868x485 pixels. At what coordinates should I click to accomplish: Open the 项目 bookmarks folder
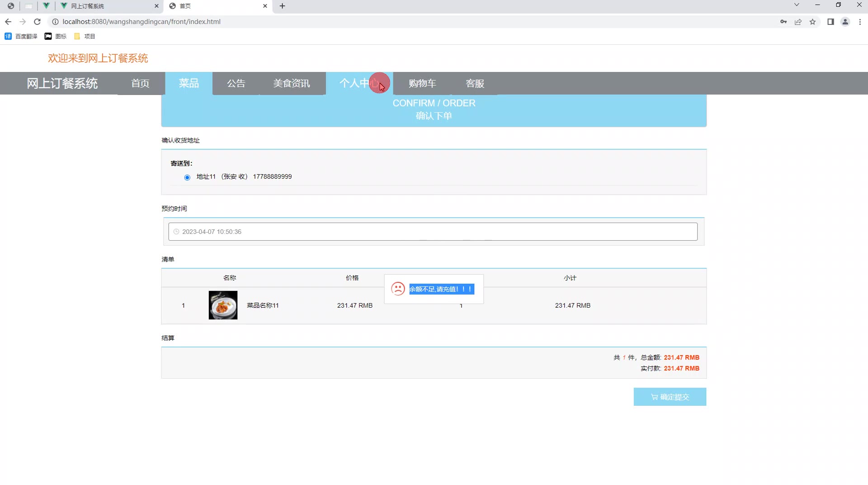point(85,36)
